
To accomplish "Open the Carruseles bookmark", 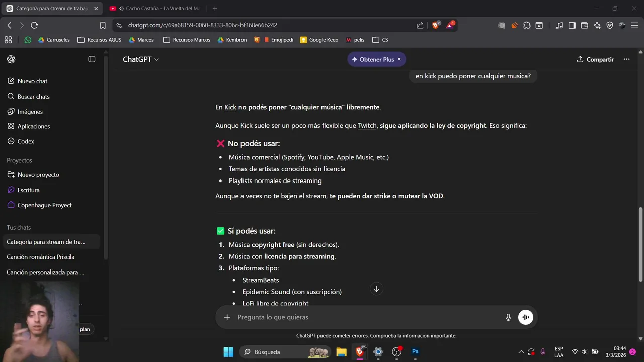I will 54,40.
